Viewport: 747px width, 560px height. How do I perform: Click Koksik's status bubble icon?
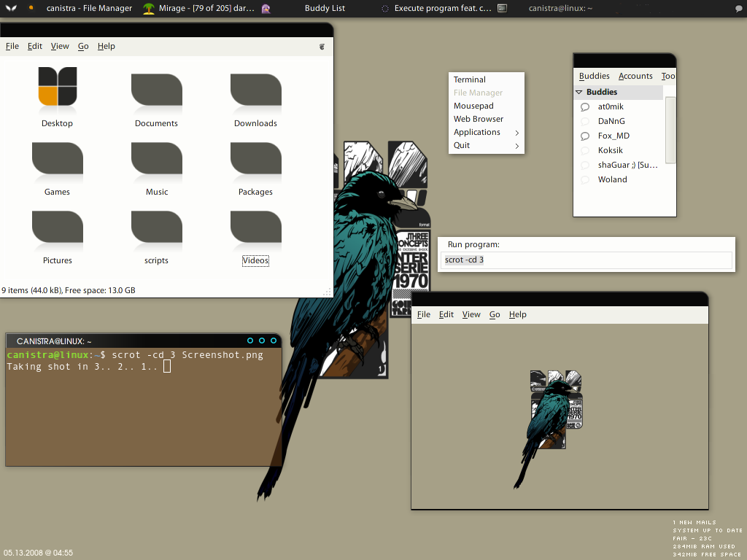pos(585,150)
